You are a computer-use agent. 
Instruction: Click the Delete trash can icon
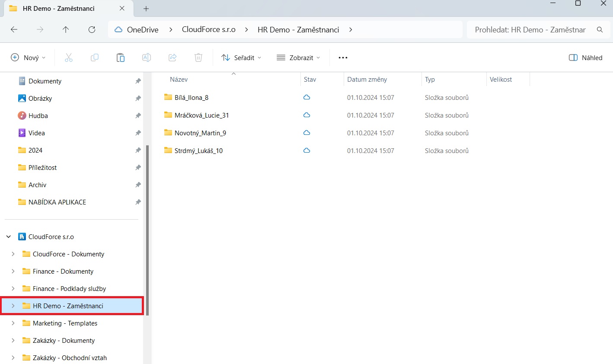point(198,57)
